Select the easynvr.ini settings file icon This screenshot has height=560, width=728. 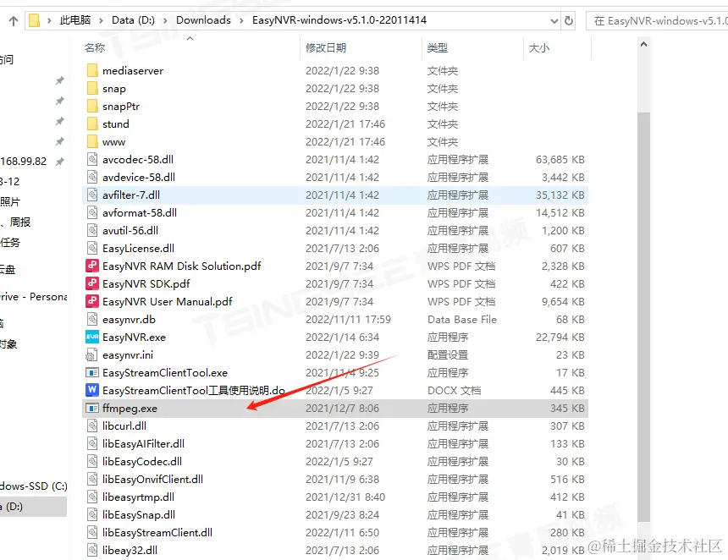point(91,355)
